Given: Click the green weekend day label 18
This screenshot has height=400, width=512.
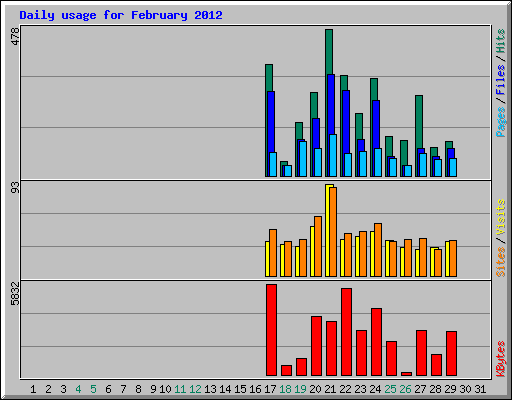Looking at the screenshot, I should click(285, 389).
